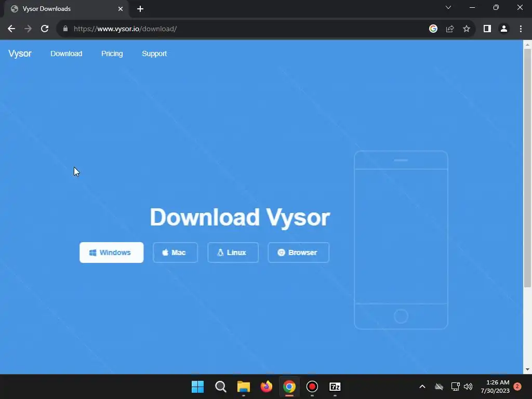Restore down the Chrome window

pyautogui.click(x=496, y=7)
